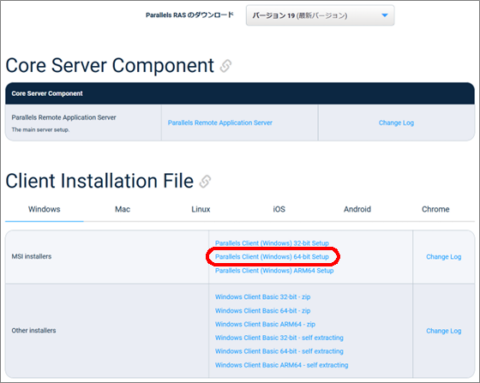Download Windows Client Basic 64-bit zip
The height and width of the screenshot is (383, 480).
click(263, 311)
